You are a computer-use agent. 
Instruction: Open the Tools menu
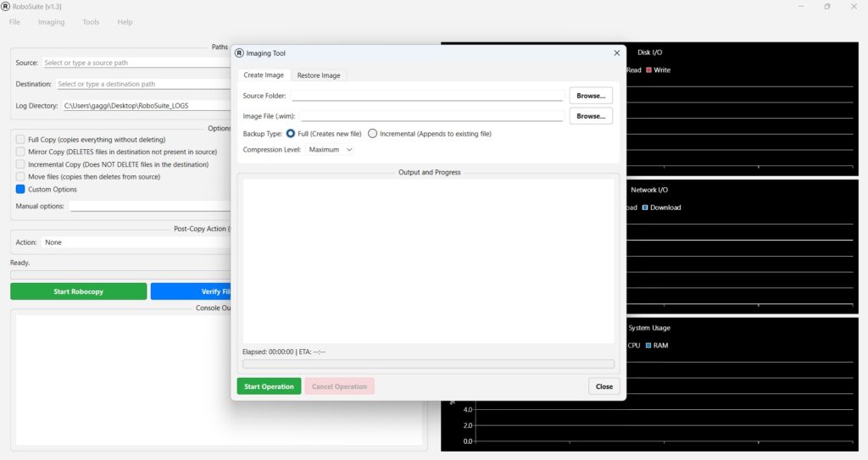click(x=91, y=22)
